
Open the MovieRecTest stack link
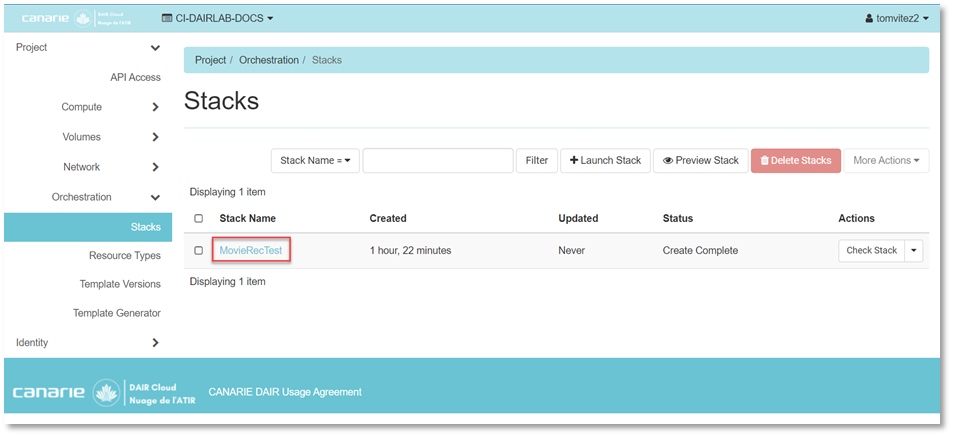click(251, 250)
